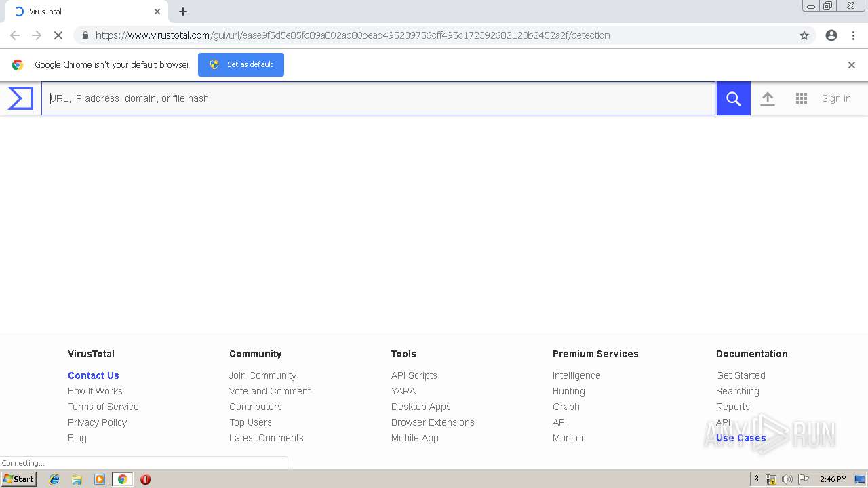
Task: Open the Action Center flag icon
Action: tap(804, 479)
